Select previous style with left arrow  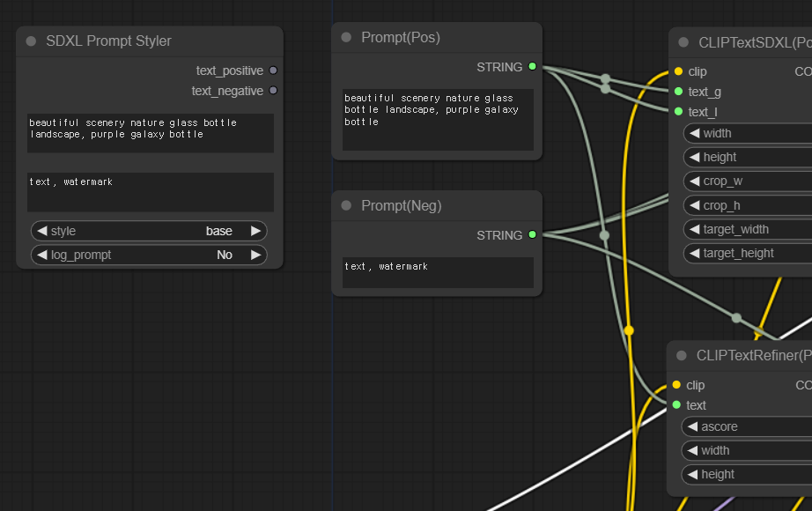(42, 231)
